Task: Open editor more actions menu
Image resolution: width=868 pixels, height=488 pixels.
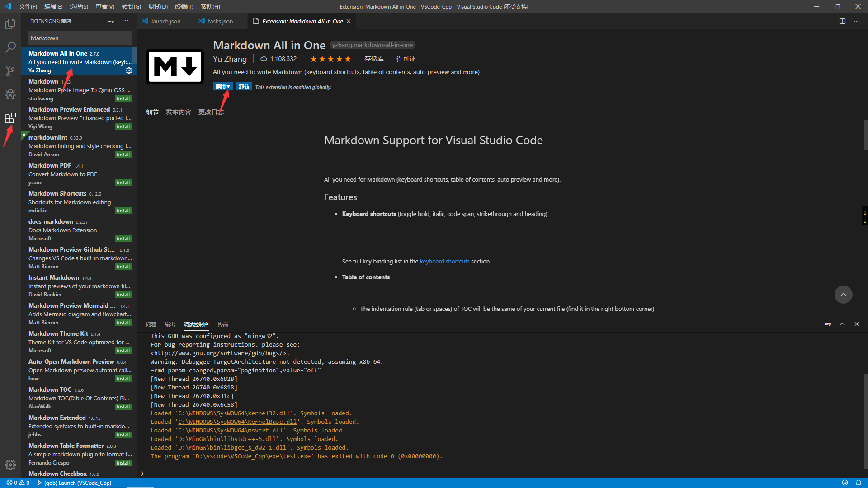Action: pyautogui.click(x=857, y=21)
